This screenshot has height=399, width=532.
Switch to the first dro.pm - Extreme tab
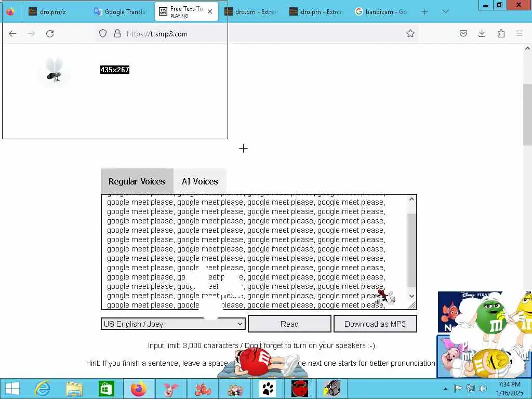pos(252,12)
